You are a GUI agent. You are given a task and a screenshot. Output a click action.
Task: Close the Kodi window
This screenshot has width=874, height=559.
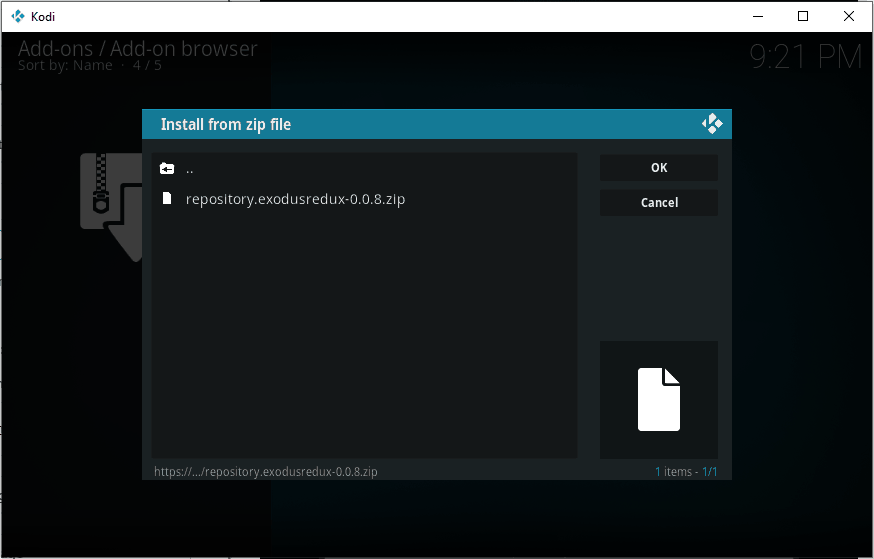(848, 16)
